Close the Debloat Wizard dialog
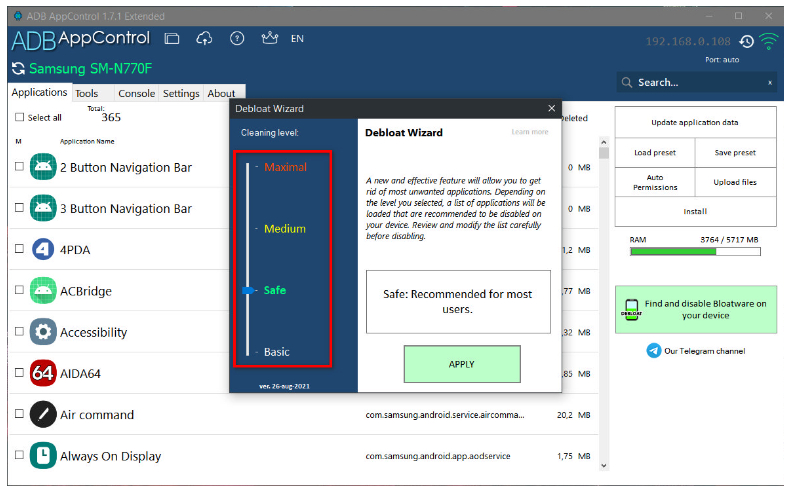791x494 pixels. pos(551,108)
